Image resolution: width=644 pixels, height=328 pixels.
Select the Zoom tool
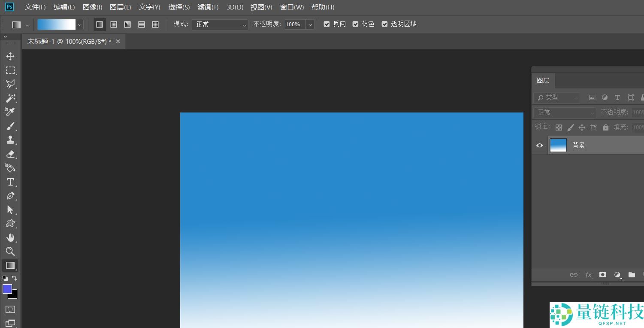(10, 252)
